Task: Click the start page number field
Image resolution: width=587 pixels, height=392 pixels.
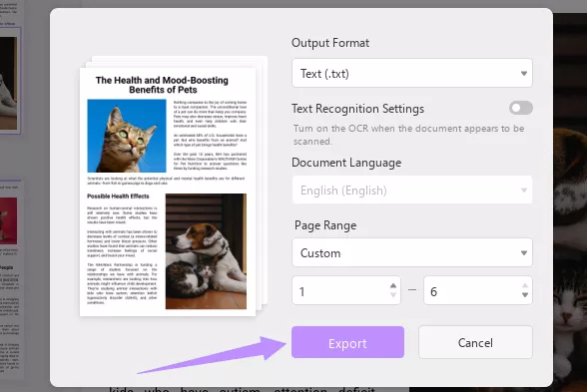Action: pos(346,290)
